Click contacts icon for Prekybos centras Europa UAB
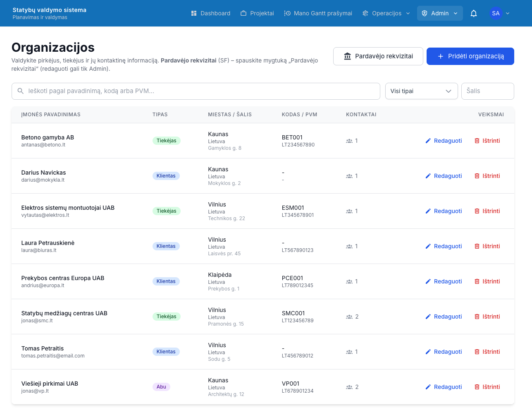 coord(349,281)
